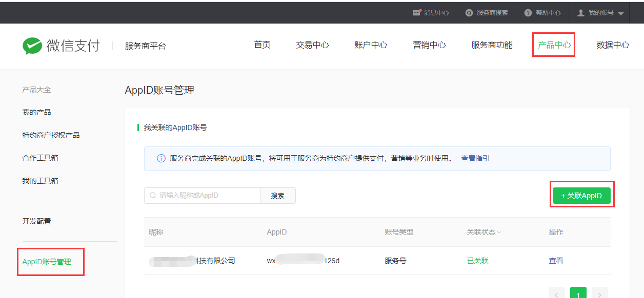Image resolution: width=644 pixels, height=298 pixels.
Task: Open 帮助中心 in the top bar
Action: coord(548,13)
